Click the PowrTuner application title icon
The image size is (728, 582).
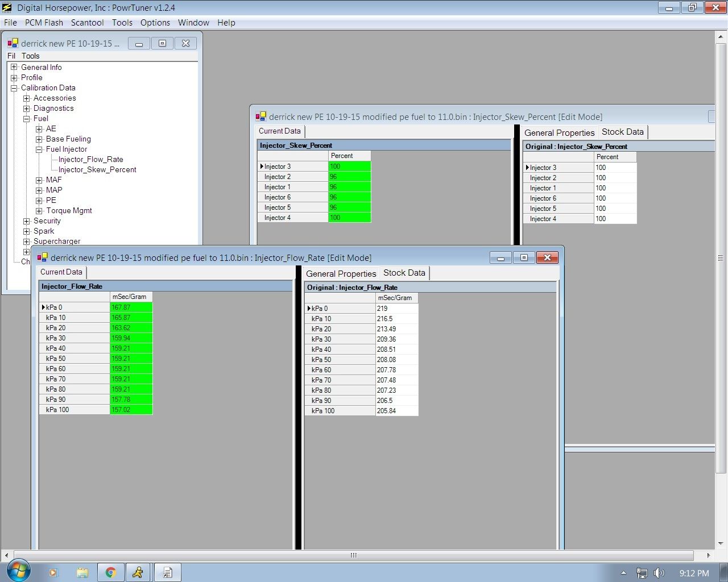click(7, 8)
